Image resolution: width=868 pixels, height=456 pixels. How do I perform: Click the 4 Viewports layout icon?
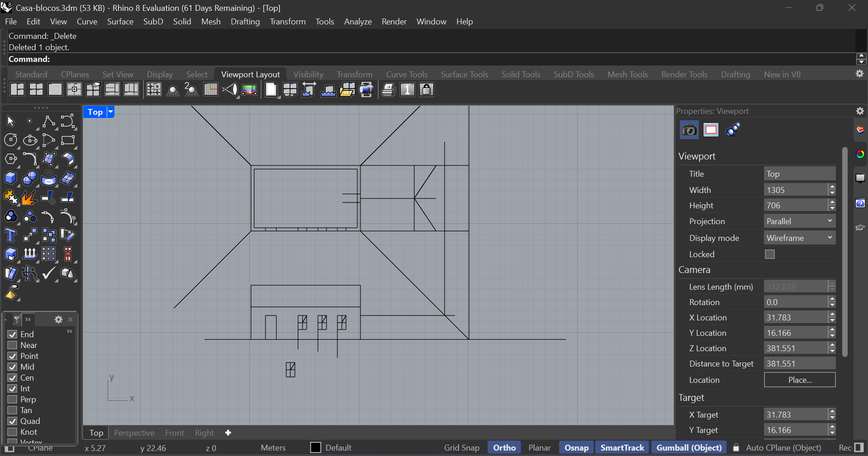[x=36, y=89]
